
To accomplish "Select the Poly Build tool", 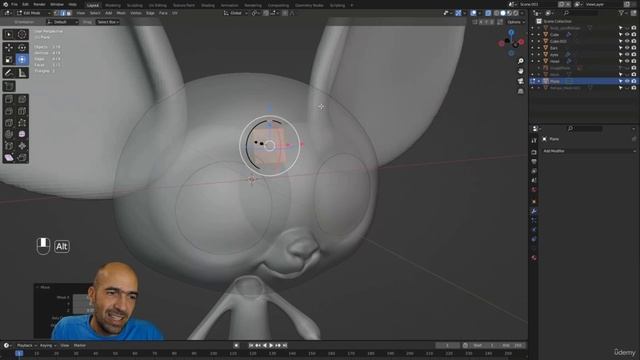I will tap(22, 123).
